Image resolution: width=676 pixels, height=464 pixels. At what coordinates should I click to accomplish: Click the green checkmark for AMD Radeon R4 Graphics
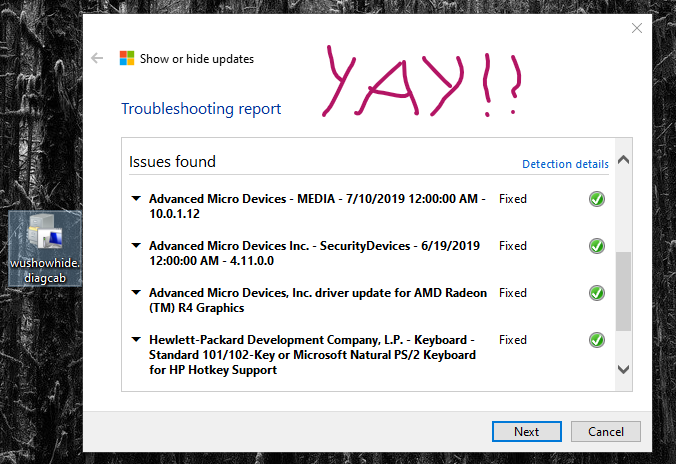pos(597,293)
